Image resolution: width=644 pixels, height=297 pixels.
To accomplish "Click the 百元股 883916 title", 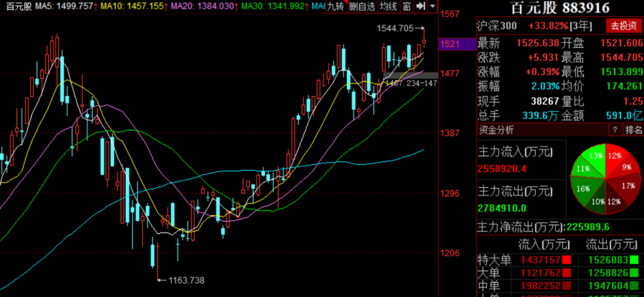I will click(560, 8).
